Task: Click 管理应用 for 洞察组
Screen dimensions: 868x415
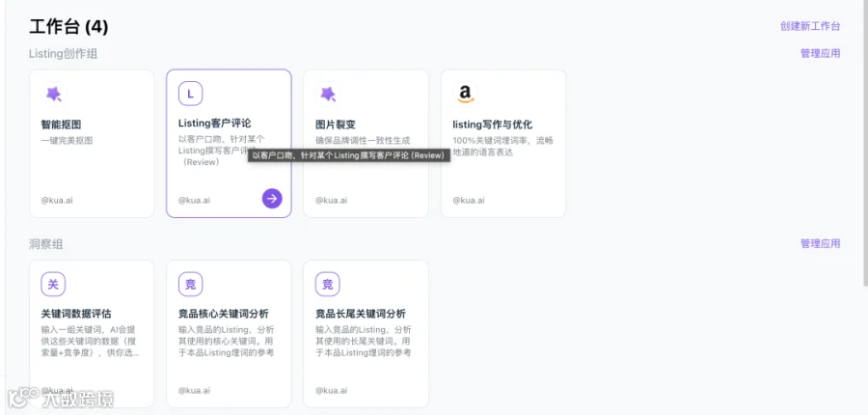Action: [x=820, y=243]
